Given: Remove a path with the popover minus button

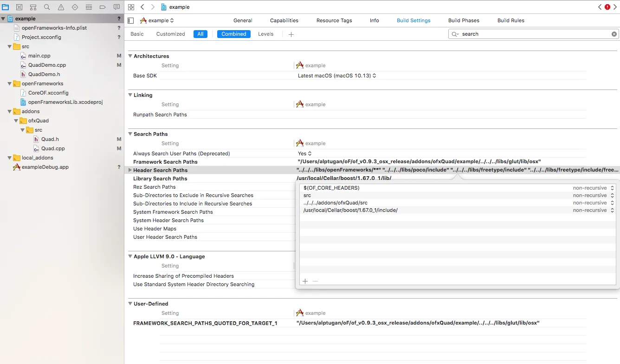Looking at the screenshot, I should [x=316, y=281].
